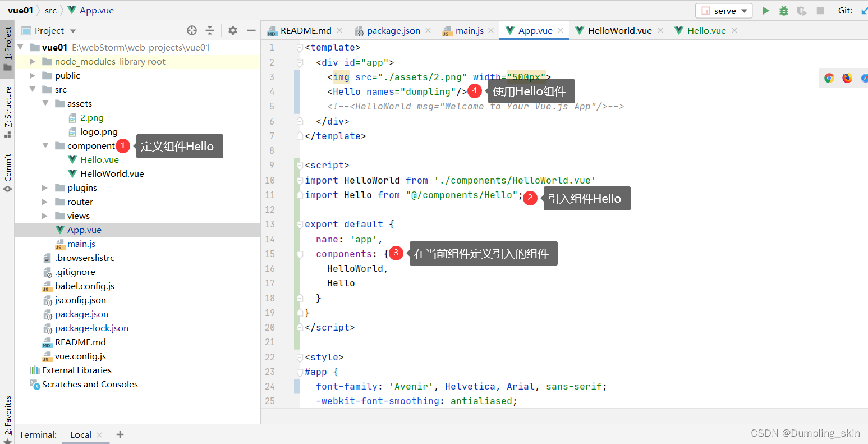Collapse the src folder arrow

point(33,89)
